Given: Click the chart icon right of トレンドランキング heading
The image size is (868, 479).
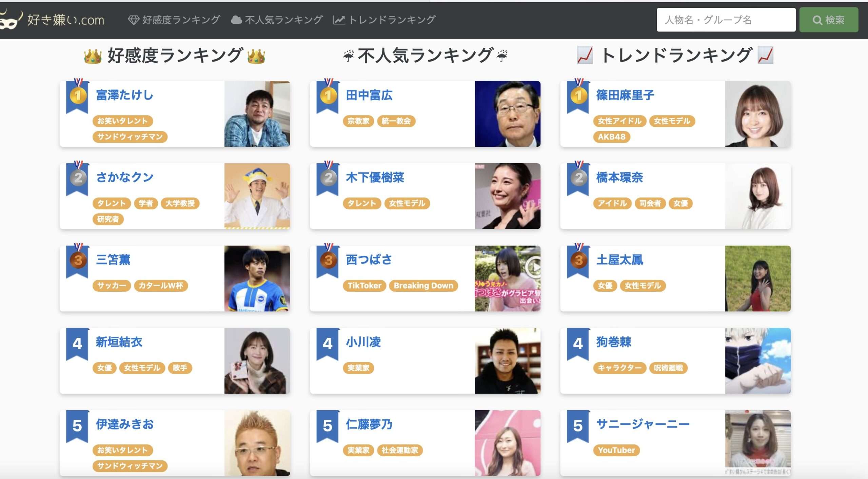Looking at the screenshot, I should pyautogui.click(x=766, y=55).
